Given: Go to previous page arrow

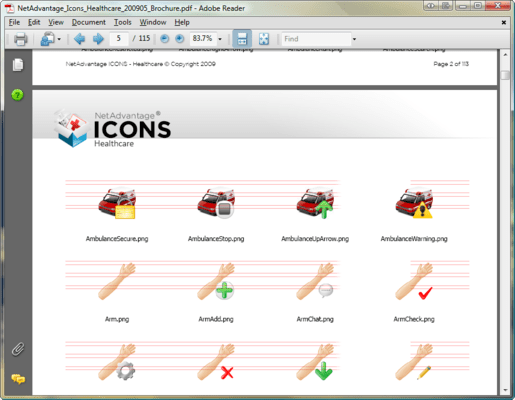Looking at the screenshot, I should tap(79, 39).
